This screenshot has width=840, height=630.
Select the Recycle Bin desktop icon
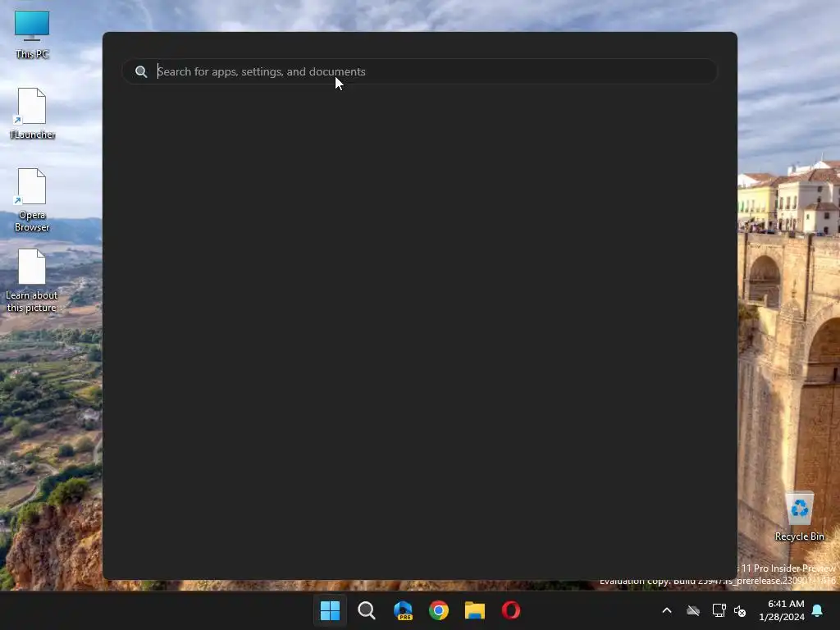(x=799, y=517)
